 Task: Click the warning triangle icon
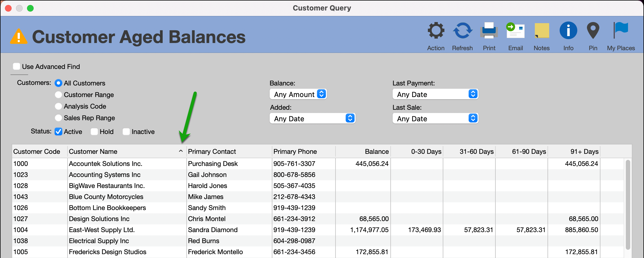click(x=18, y=36)
